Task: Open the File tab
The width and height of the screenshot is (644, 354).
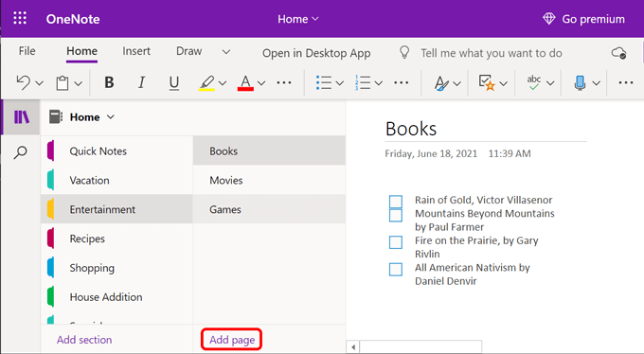Action: pyautogui.click(x=27, y=51)
